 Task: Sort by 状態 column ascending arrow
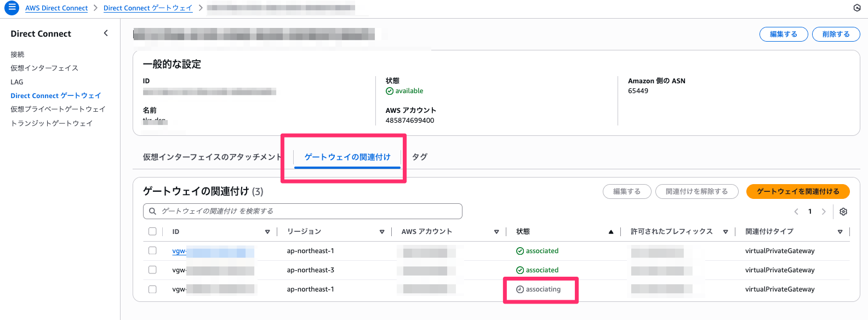[611, 232]
